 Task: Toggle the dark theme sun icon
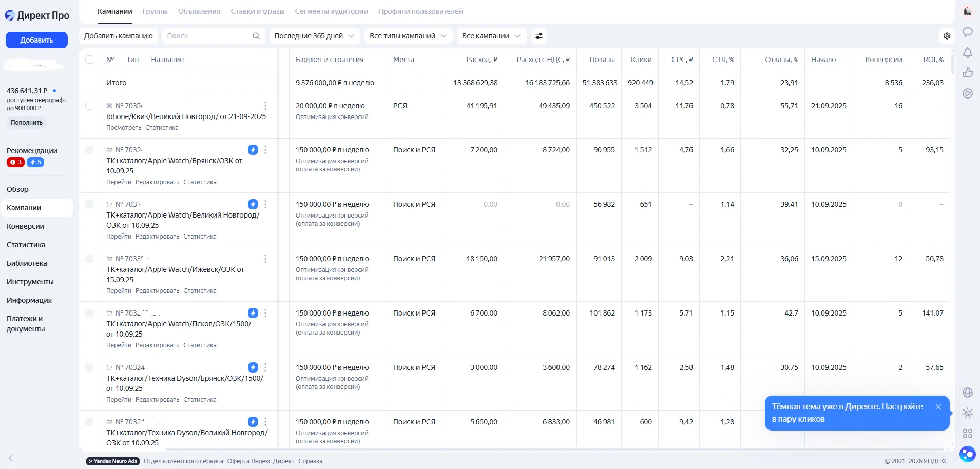pos(968,413)
